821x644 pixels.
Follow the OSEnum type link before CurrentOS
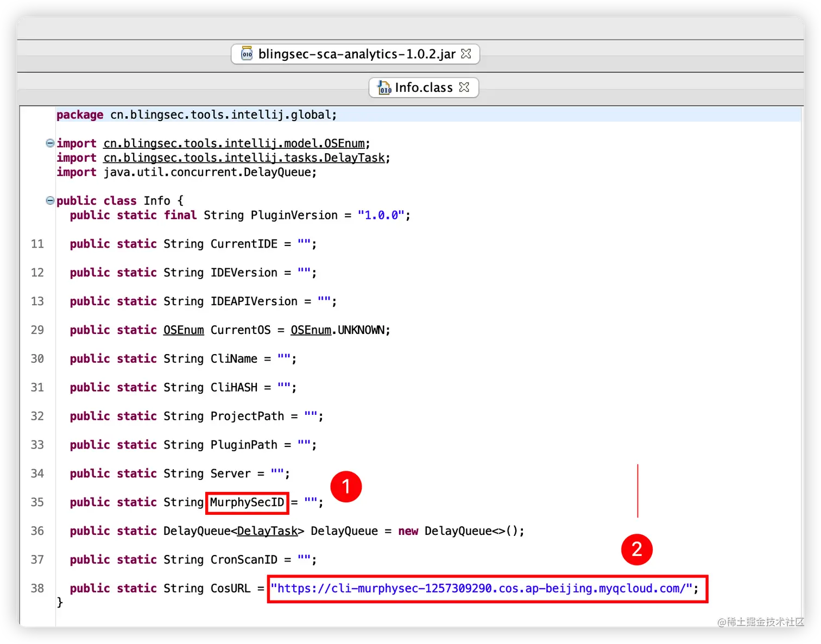[x=184, y=330]
